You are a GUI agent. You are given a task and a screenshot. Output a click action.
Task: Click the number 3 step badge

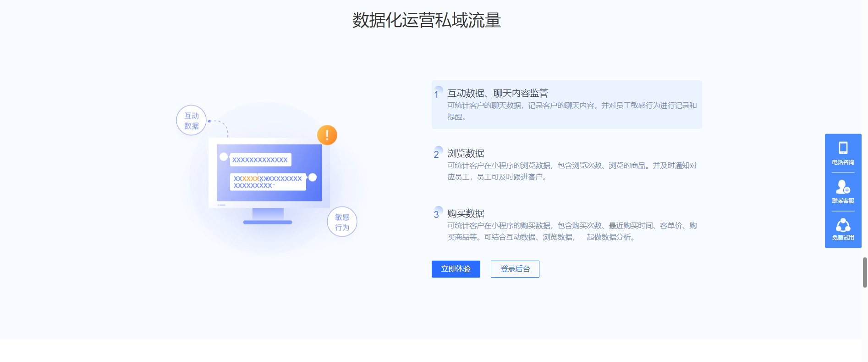[437, 214]
